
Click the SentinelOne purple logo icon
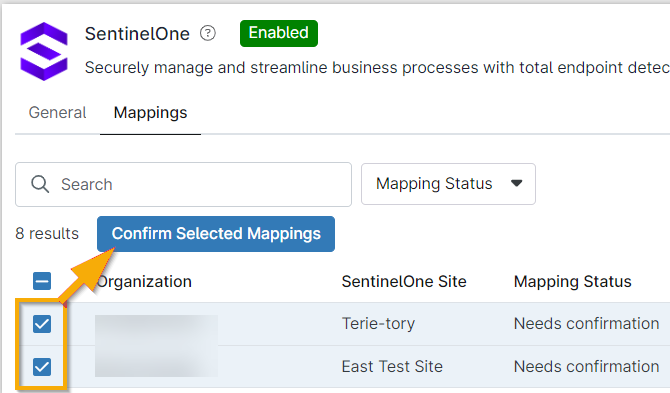point(44,51)
